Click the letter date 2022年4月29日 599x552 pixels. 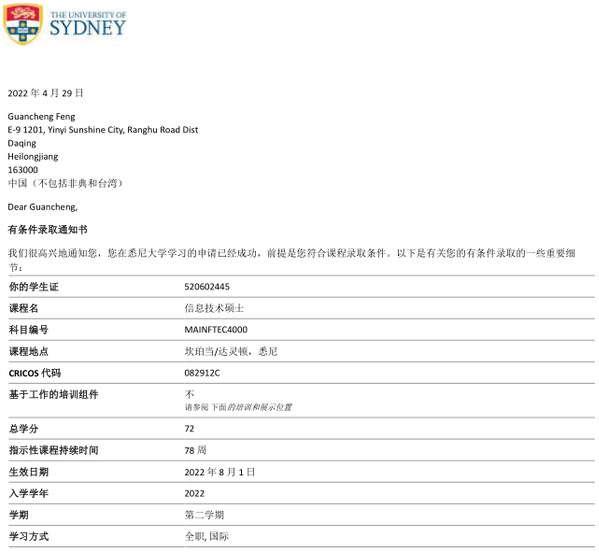click(x=45, y=93)
